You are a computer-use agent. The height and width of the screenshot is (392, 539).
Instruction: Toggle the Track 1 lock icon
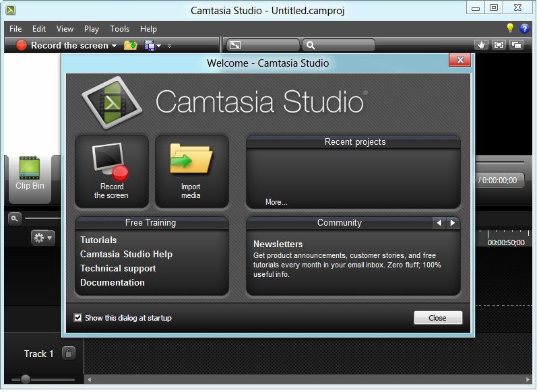point(69,353)
